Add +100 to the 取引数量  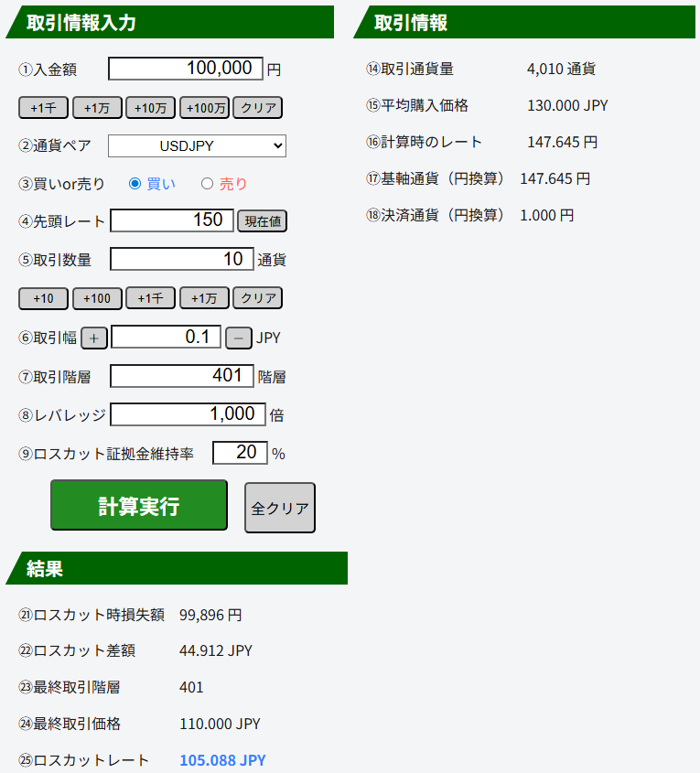point(97,298)
